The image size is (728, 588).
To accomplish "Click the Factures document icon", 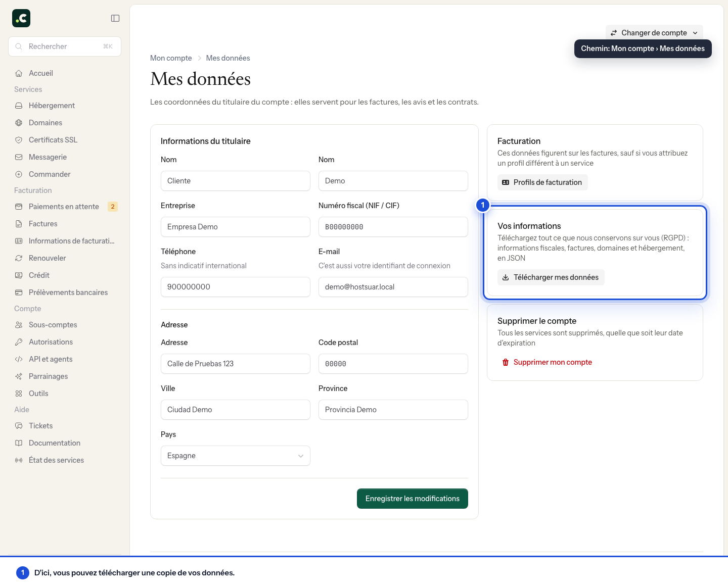I will pyautogui.click(x=19, y=224).
